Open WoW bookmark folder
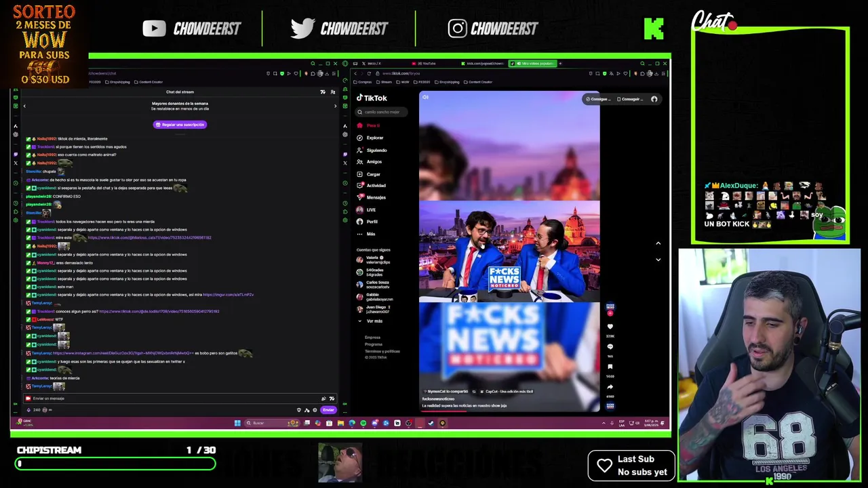Screen dimensions: 868x488 [403, 82]
